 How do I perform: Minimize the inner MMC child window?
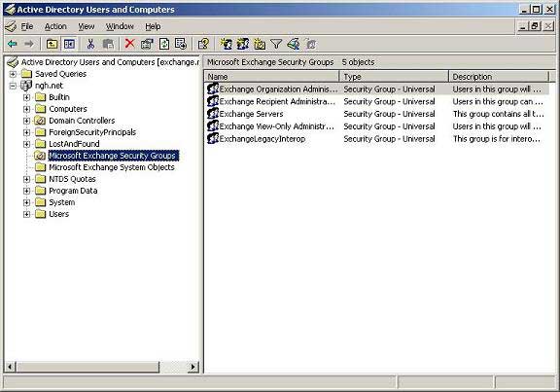click(522, 26)
